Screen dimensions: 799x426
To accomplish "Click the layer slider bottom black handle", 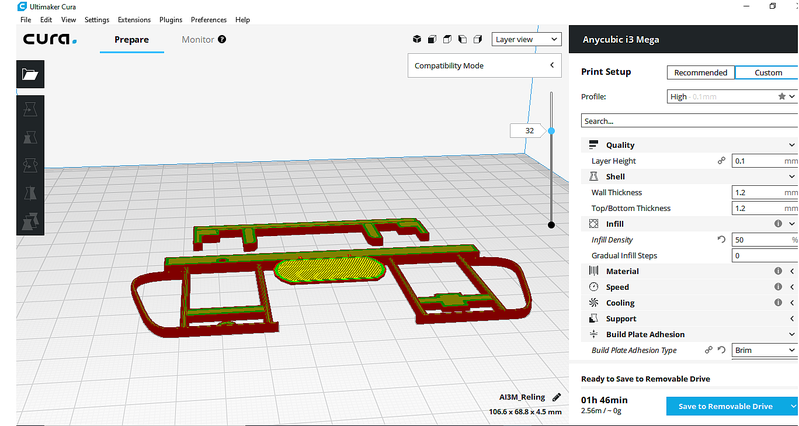I will tap(551, 225).
